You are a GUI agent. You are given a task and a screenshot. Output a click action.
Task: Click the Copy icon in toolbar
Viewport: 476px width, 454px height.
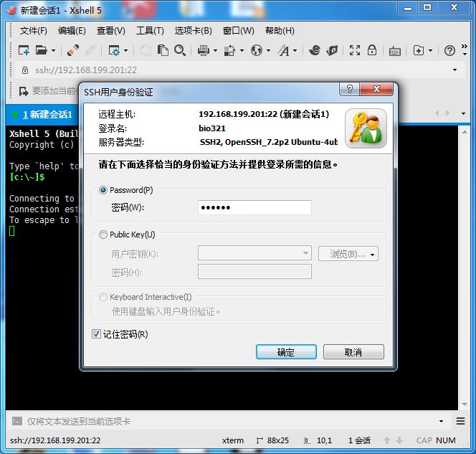tap(146, 50)
